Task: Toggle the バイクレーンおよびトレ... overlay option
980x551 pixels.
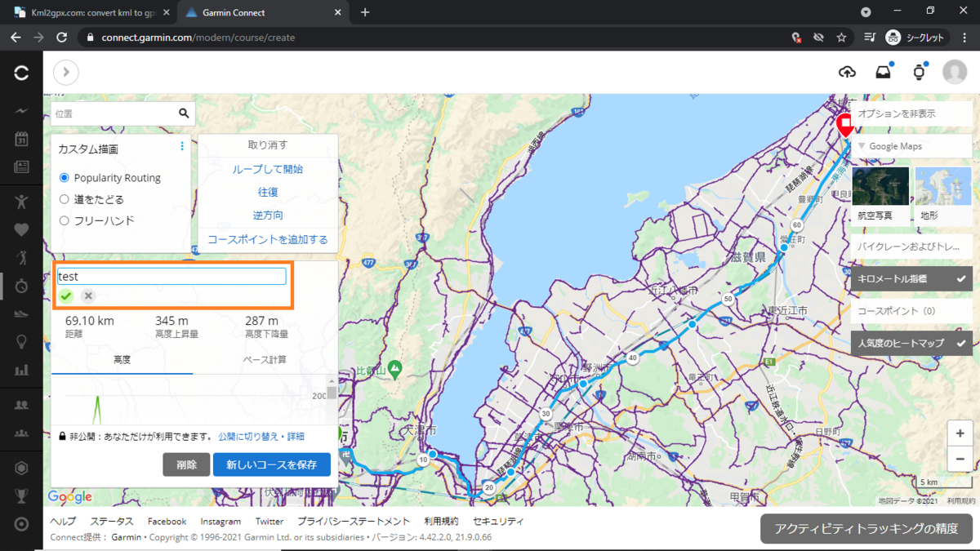Action: coord(911,246)
